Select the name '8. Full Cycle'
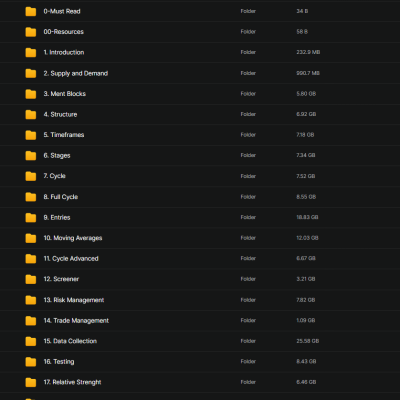The height and width of the screenshot is (400, 400). [61, 197]
